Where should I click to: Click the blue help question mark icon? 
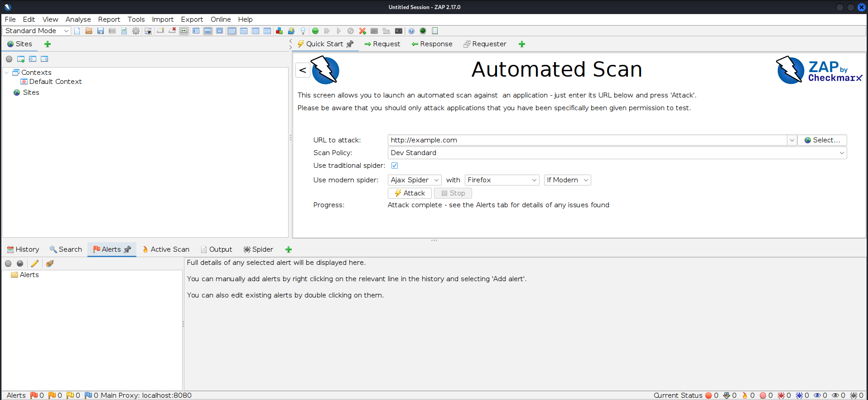[411, 31]
